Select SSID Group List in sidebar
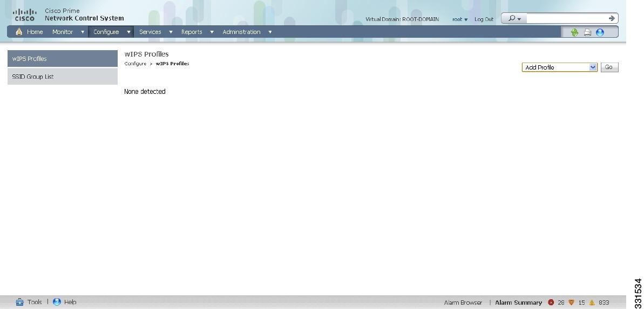This screenshot has height=309, width=644. (x=63, y=77)
